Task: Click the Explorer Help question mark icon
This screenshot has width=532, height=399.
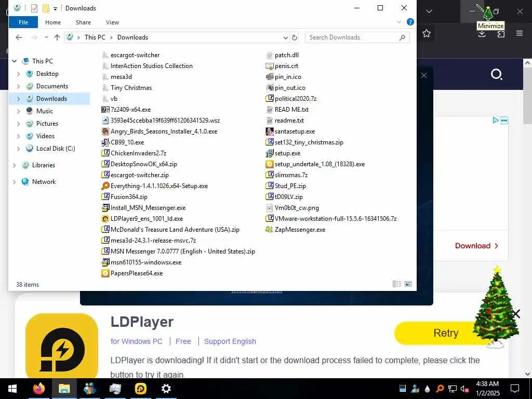Action: click(x=410, y=22)
